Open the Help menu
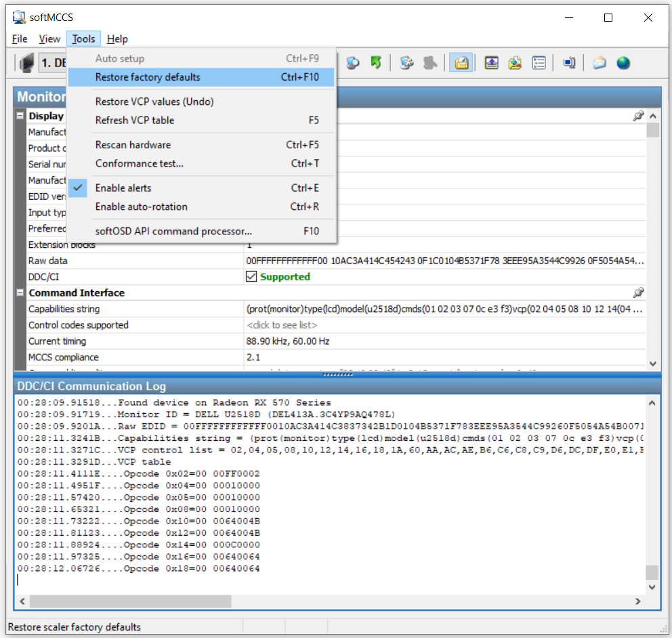The image size is (672, 638). pyautogui.click(x=117, y=39)
